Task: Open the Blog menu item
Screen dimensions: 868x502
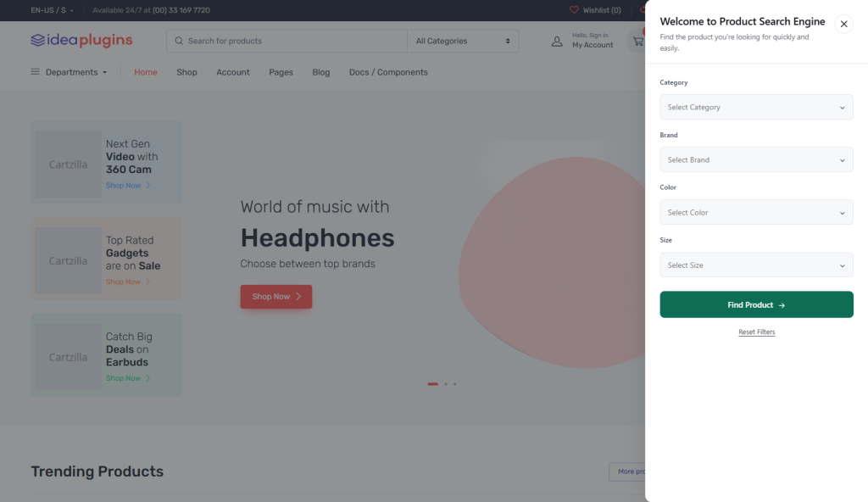Action: [x=321, y=72]
